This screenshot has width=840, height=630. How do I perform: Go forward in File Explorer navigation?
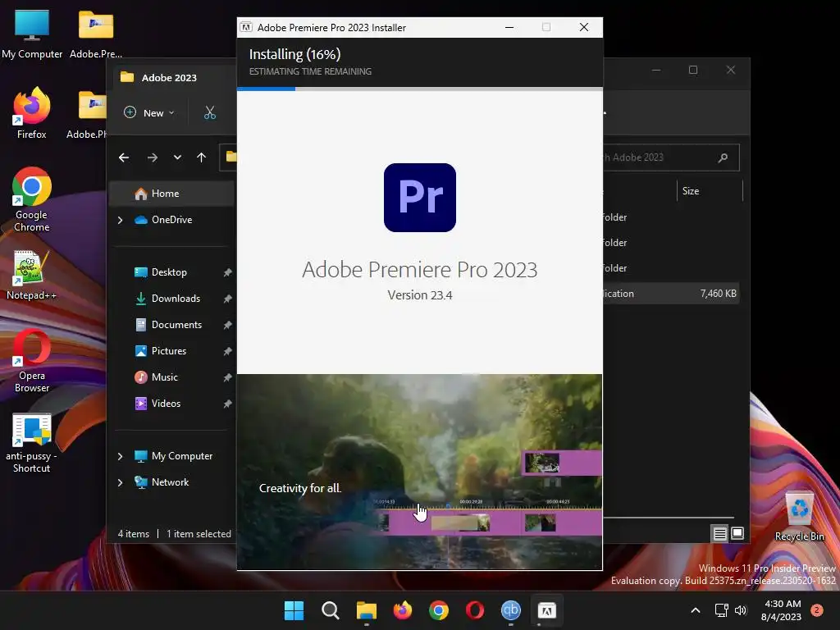click(x=152, y=157)
